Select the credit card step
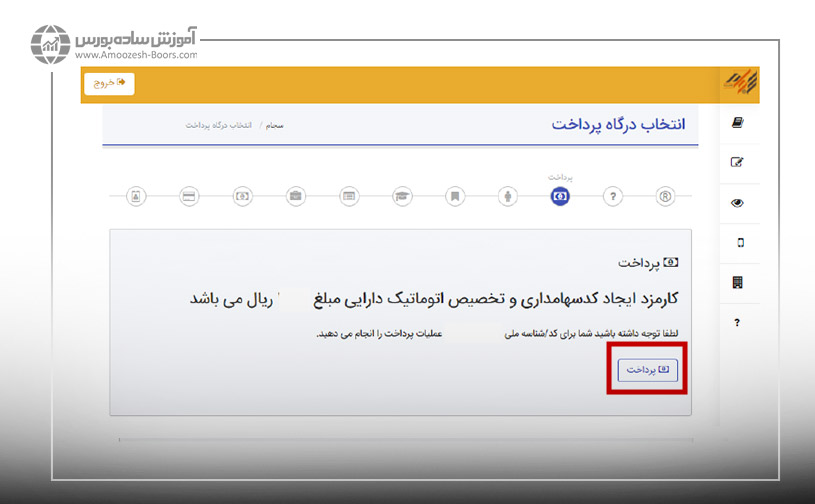The height and width of the screenshot is (504, 815). tap(189, 196)
